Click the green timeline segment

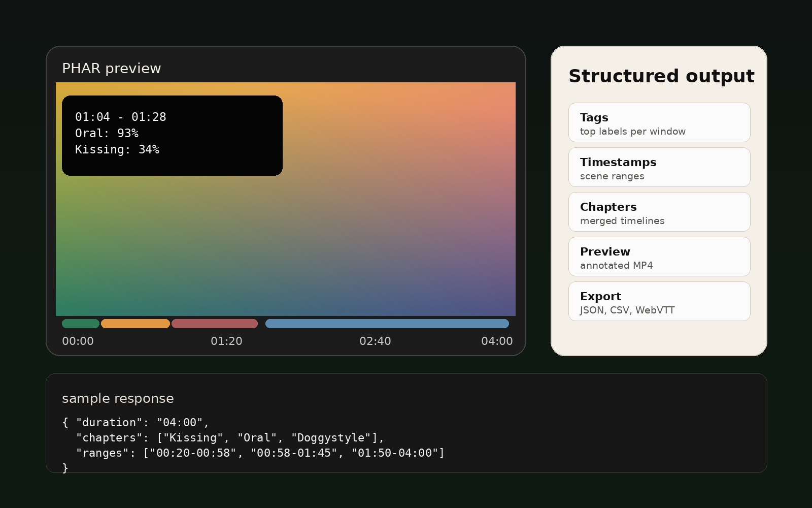[x=81, y=324]
